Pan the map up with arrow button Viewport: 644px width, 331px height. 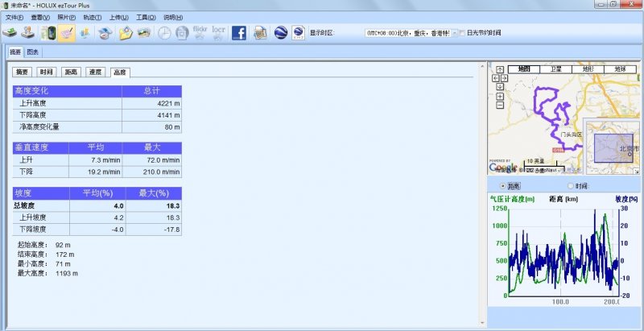(500, 70)
